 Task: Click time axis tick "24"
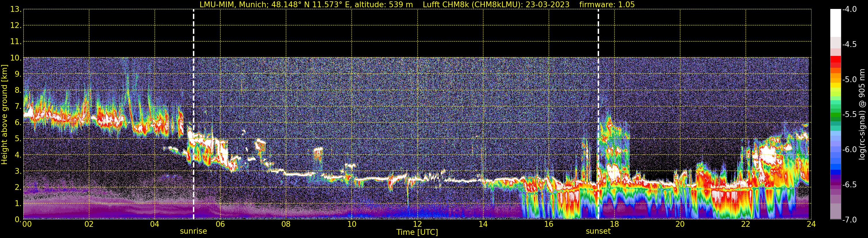coord(811,224)
